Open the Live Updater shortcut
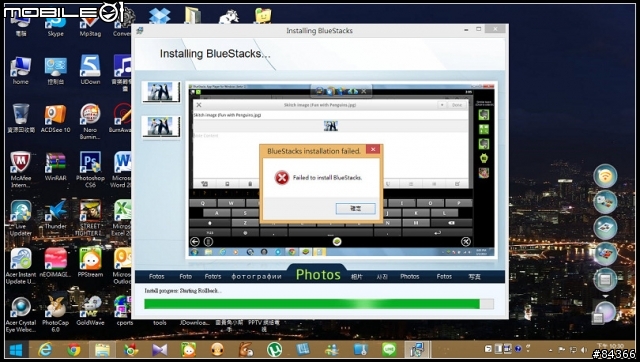The width and height of the screenshot is (640, 362). (20, 218)
